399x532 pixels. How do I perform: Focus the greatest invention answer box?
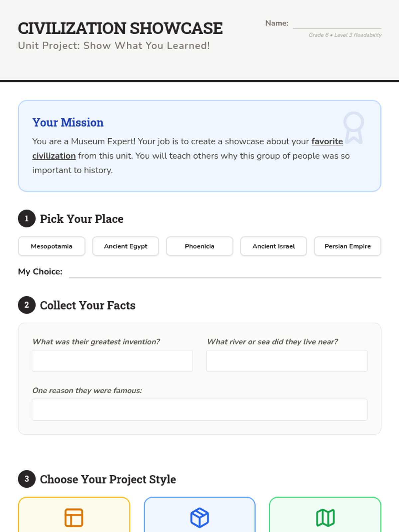112,361
